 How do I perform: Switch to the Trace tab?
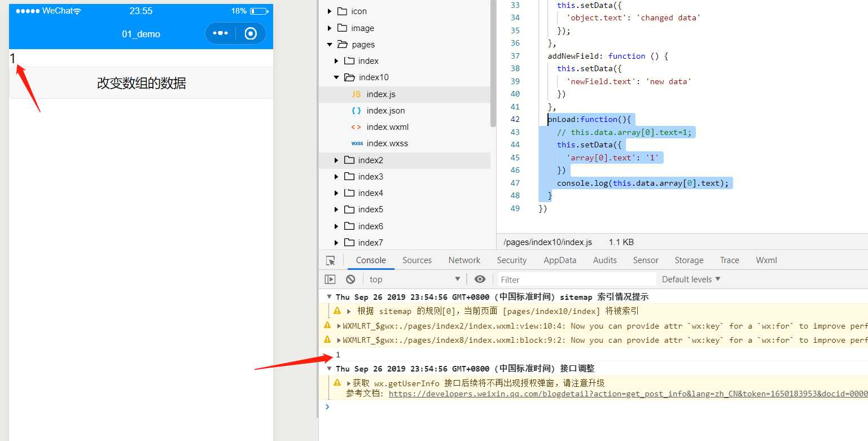pyautogui.click(x=730, y=260)
